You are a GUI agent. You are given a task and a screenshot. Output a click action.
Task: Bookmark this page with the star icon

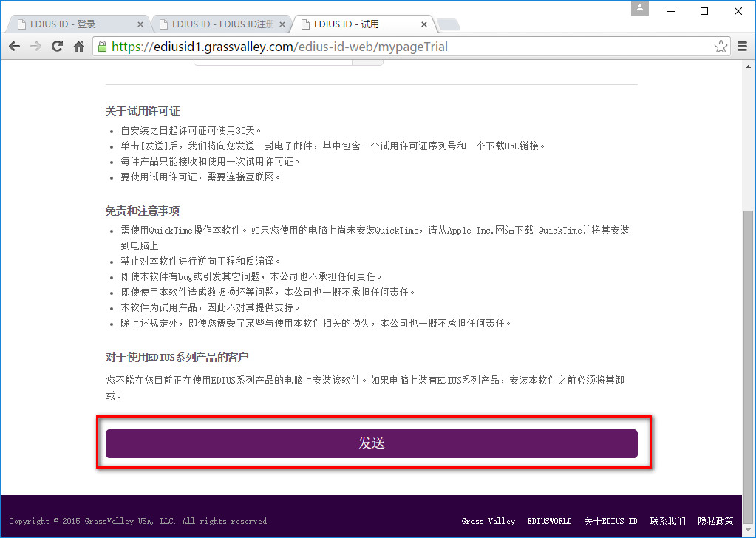click(720, 46)
